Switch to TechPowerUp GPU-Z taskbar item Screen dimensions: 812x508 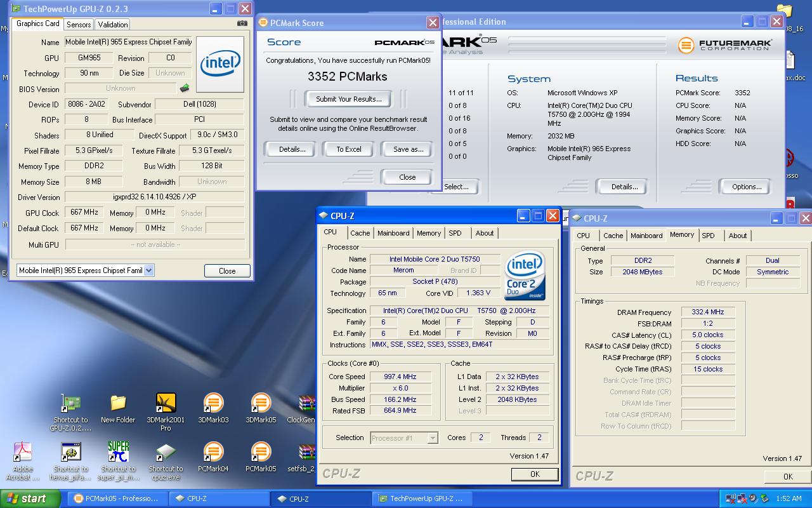[422, 498]
